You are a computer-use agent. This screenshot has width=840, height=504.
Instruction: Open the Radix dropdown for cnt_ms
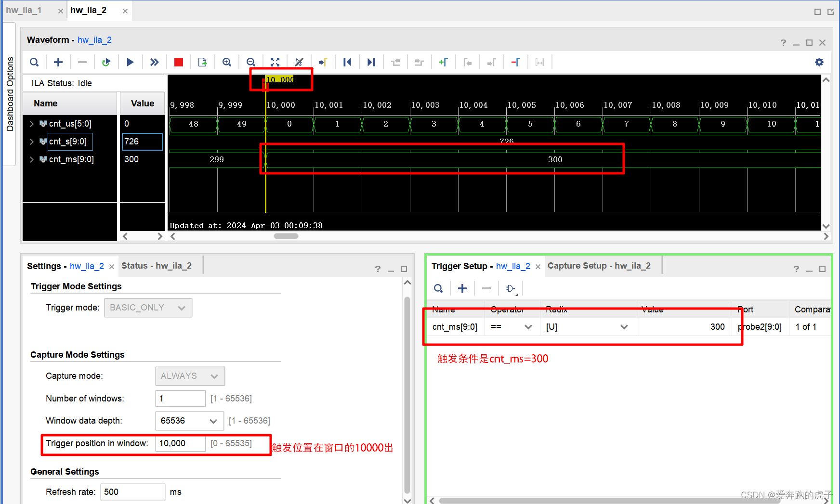click(x=624, y=326)
